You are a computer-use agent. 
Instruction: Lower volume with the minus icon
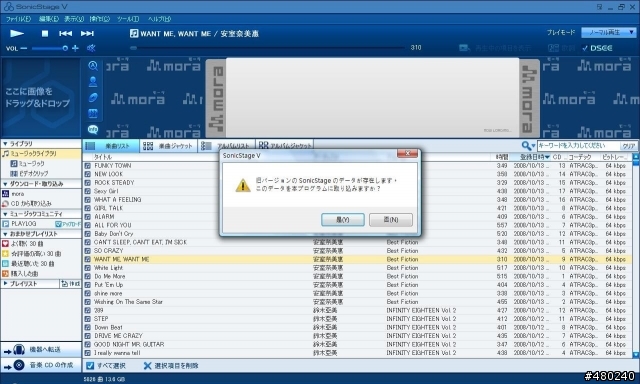pyautogui.click(x=24, y=48)
